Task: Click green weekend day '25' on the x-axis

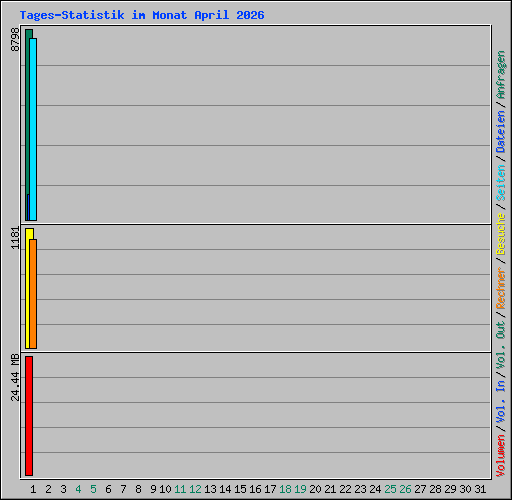Action: pyautogui.click(x=390, y=489)
